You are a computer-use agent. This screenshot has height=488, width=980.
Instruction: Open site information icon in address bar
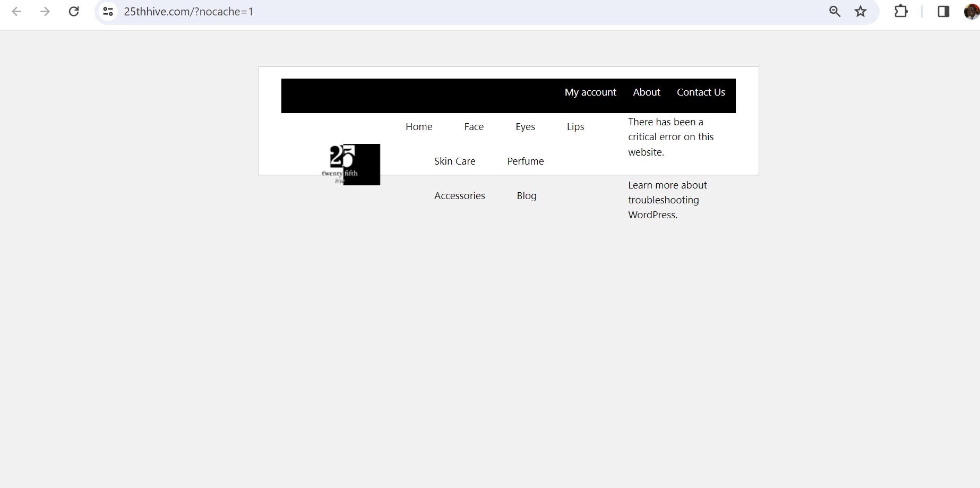[108, 11]
